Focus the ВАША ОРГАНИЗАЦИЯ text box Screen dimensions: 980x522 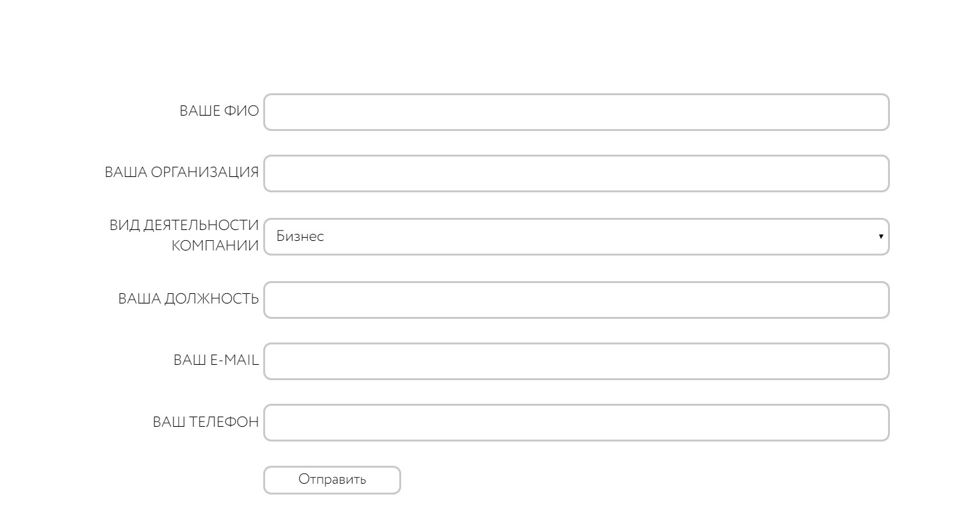coord(576,174)
